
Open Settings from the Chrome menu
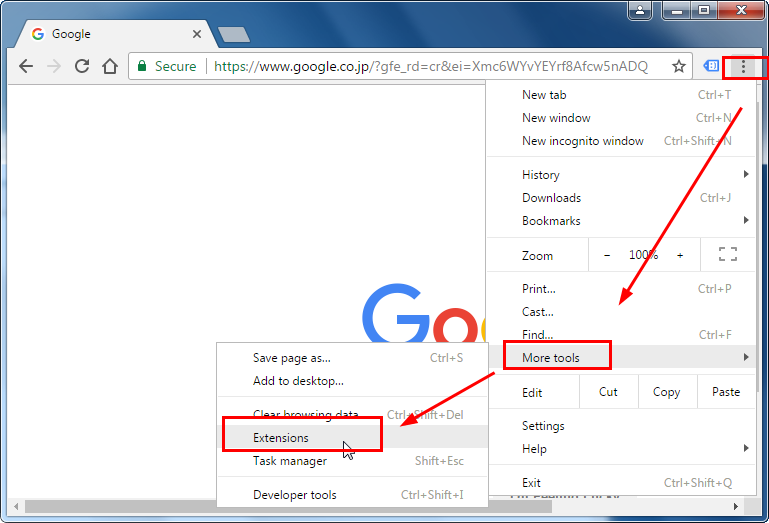(x=621, y=425)
